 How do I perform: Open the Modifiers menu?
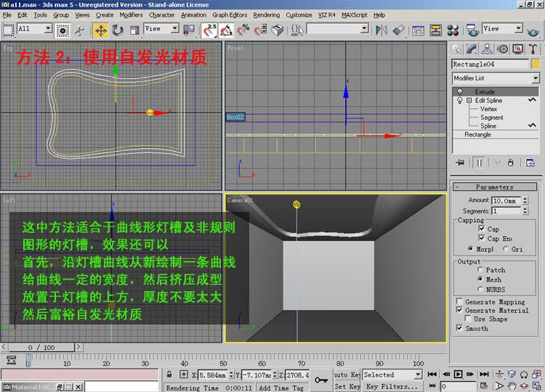pyautogui.click(x=131, y=15)
